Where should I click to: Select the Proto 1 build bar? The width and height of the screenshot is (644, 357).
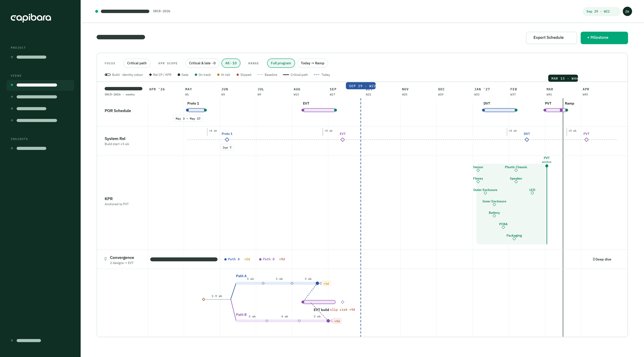point(196,110)
